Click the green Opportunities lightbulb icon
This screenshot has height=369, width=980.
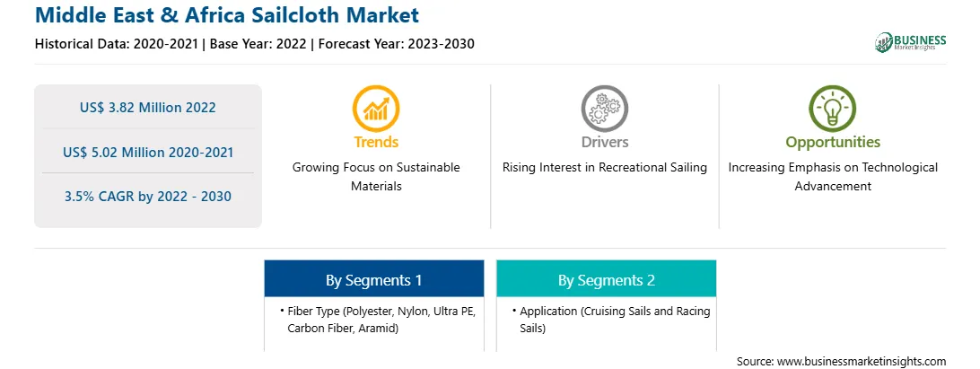(x=833, y=109)
